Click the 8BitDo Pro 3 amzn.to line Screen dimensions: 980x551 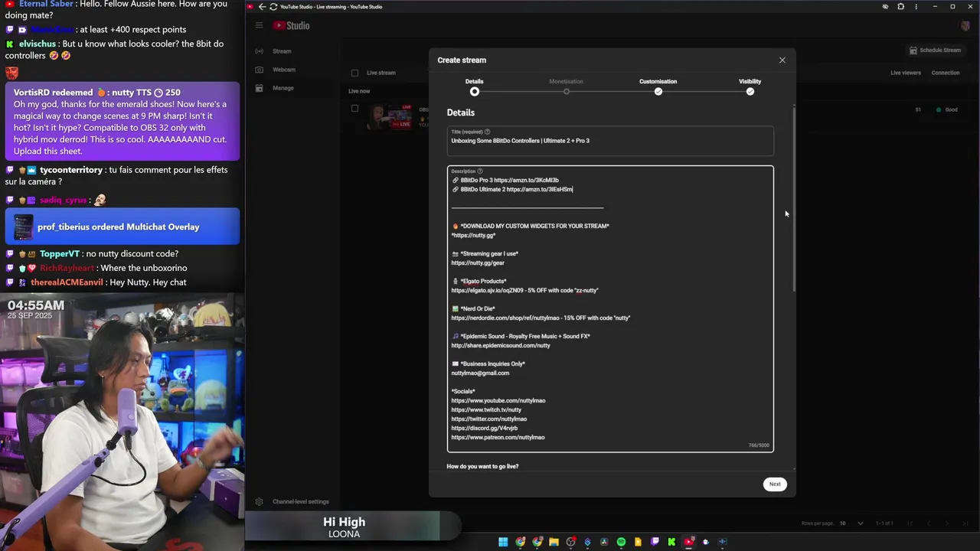[x=505, y=180]
